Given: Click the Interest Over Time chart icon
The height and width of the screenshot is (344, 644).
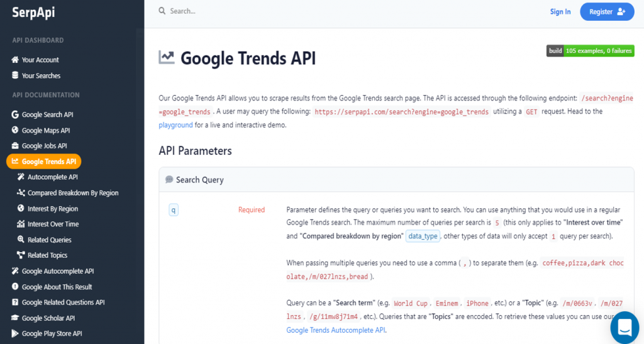Looking at the screenshot, I should pos(21,224).
